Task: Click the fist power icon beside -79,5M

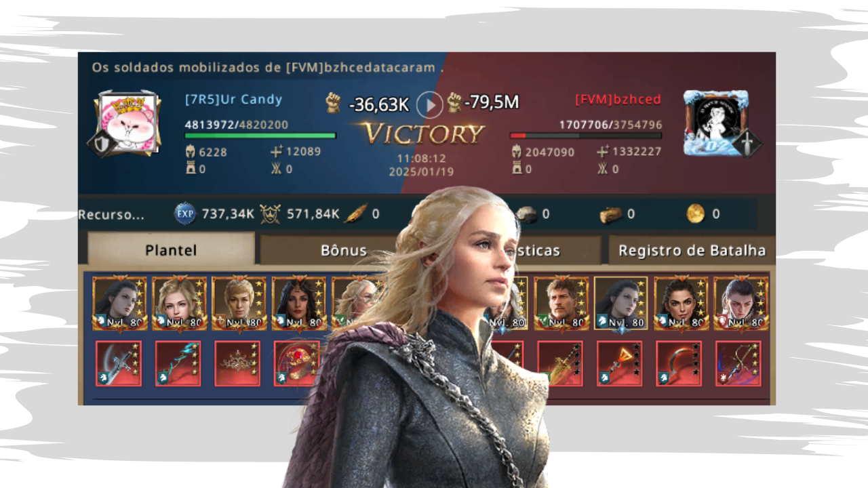Action: 454,103
